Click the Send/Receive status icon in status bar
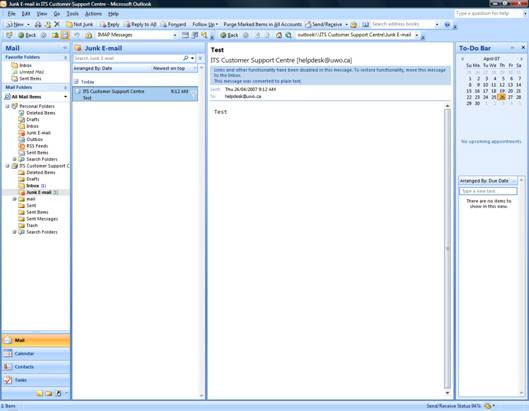This screenshot has height=411, width=529. pos(488,406)
